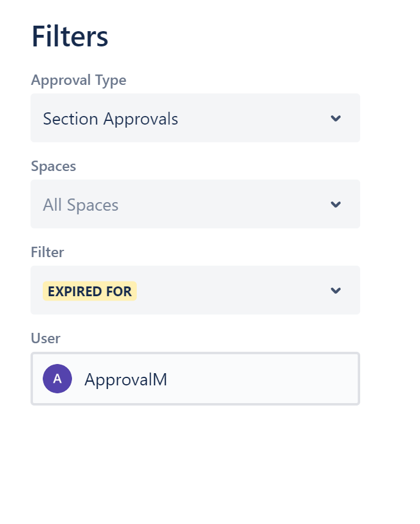Click the 'All Spaces' placeholder text
Screen dimensions: 420x524
(81, 205)
